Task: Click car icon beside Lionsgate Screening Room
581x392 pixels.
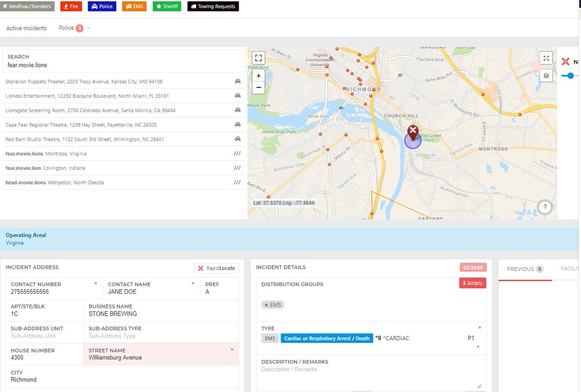Action: [237, 110]
